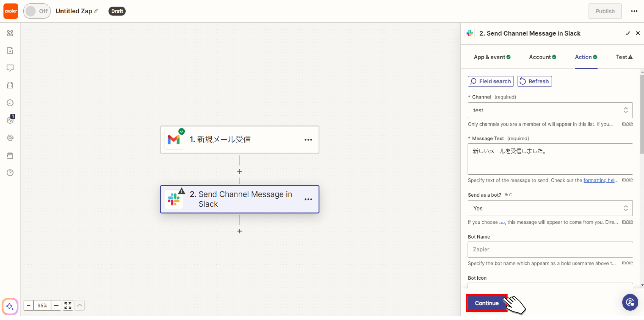Open step 2 three-dot menu
The image size is (644, 320).
(x=308, y=199)
